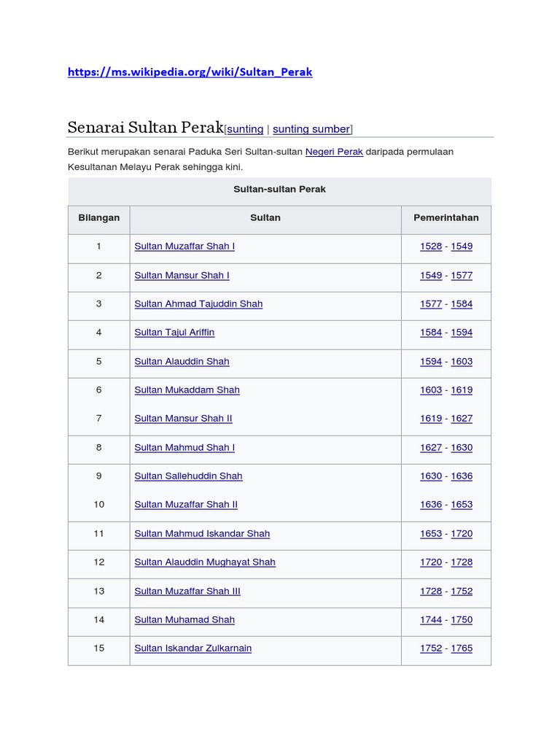This screenshot has width=560, height=747.
Task: Open Sultan Muzaffar Shah I link
Action: [x=184, y=247]
